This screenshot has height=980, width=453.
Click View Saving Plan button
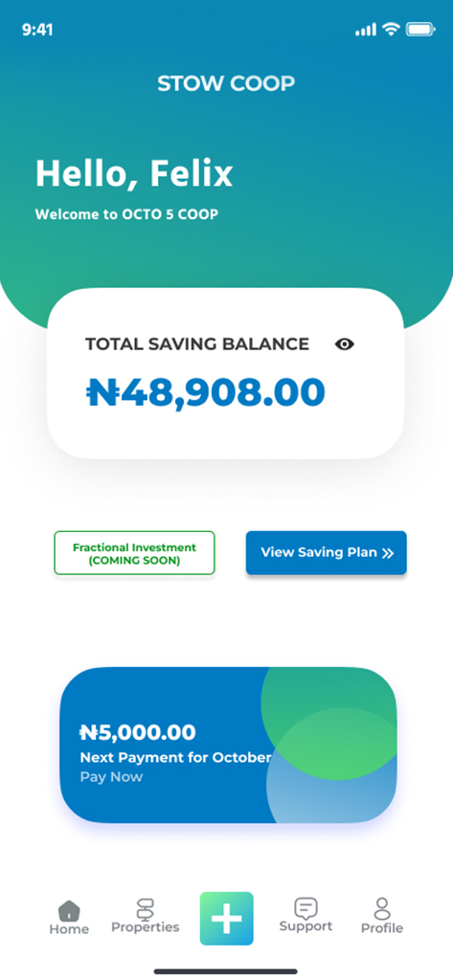tap(326, 552)
